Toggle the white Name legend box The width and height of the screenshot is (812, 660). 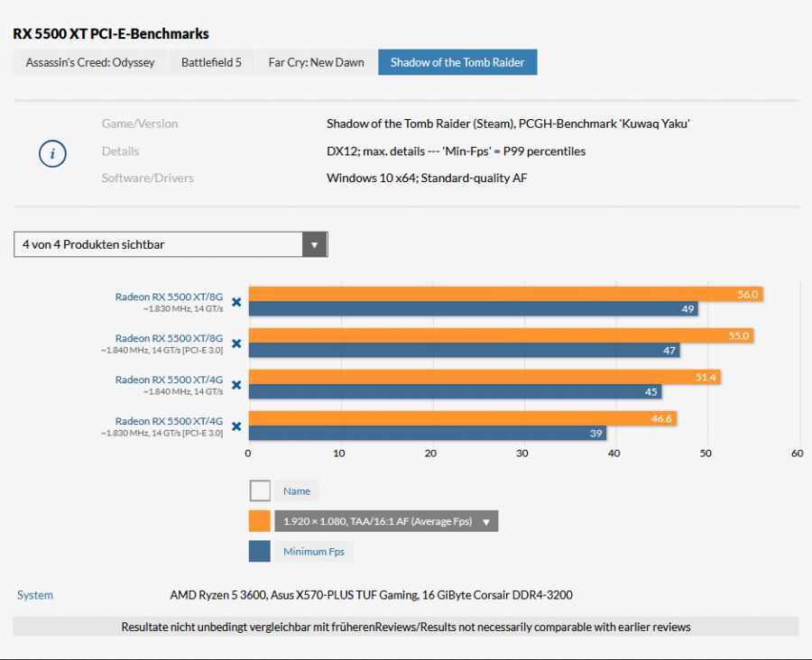260,490
